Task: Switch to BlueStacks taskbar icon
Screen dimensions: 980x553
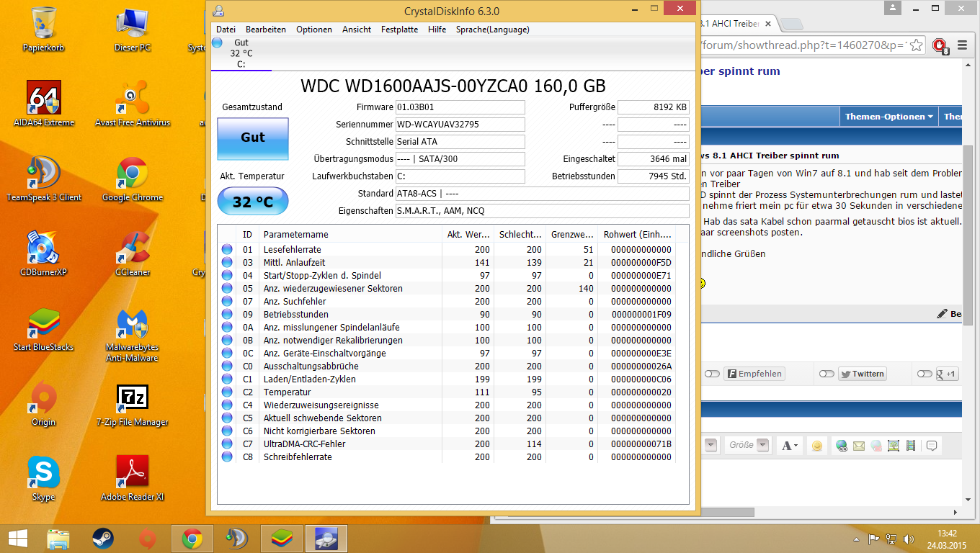Action: click(x=282, y=539)
